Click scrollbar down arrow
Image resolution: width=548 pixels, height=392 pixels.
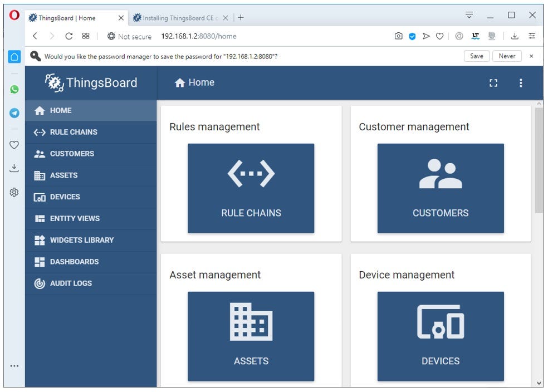(x=539, y=383)
